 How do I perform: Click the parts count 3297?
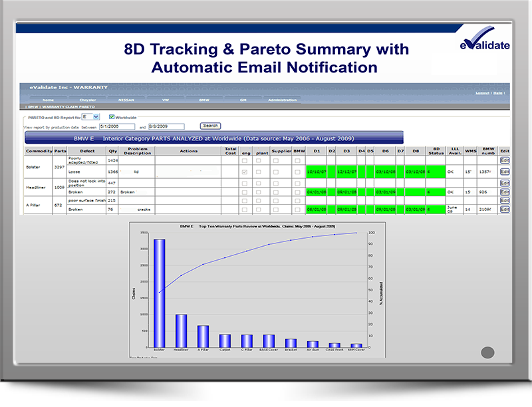[59, 167]
